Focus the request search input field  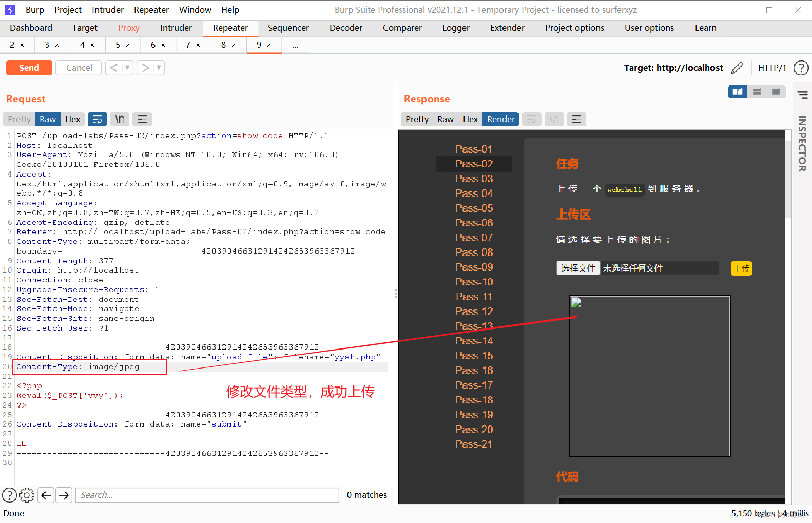(x=207, y=495)
